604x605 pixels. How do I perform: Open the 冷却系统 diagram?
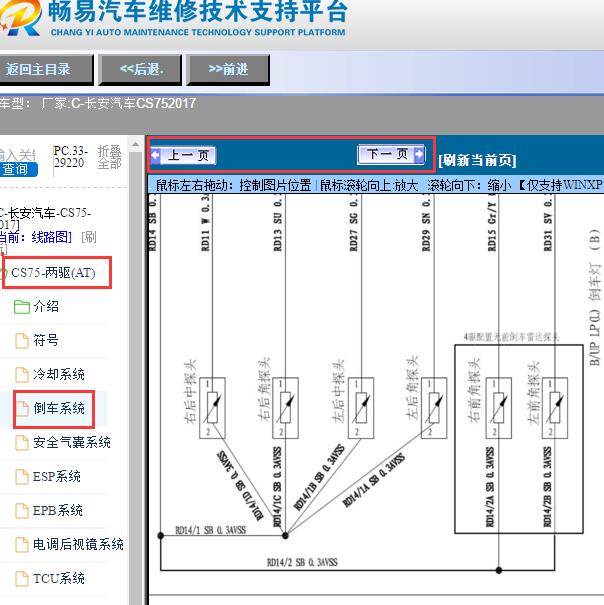coord(59,374)
